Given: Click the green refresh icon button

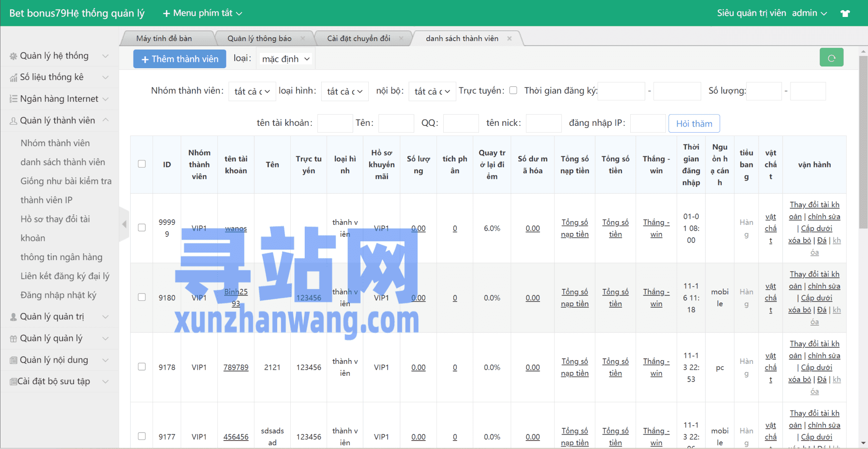Looking at the screenshot, I should pos(831,58).
